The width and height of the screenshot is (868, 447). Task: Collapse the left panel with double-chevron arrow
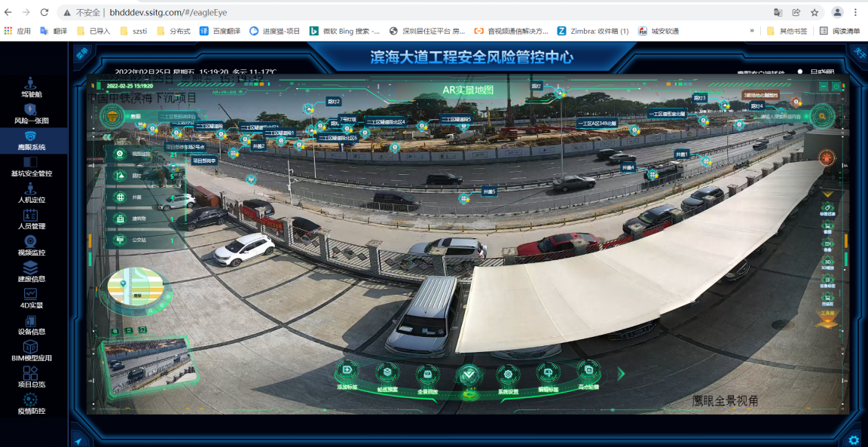tap(107, 137)
